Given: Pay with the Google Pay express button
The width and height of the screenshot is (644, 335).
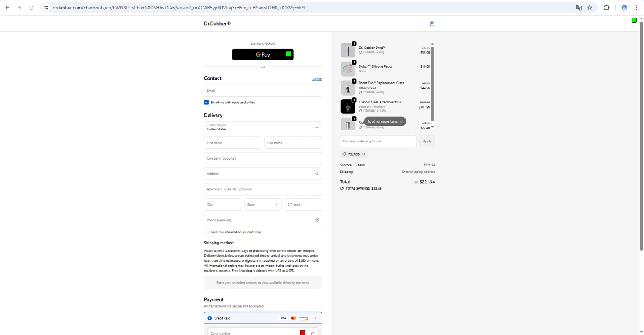Looking at the screenshot, I should 263,54.
